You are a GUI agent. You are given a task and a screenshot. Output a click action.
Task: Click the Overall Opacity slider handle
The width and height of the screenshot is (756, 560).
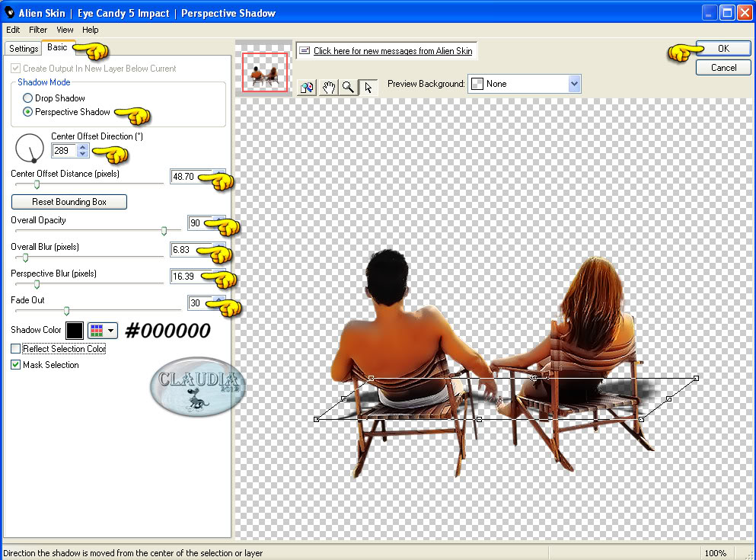164,231
